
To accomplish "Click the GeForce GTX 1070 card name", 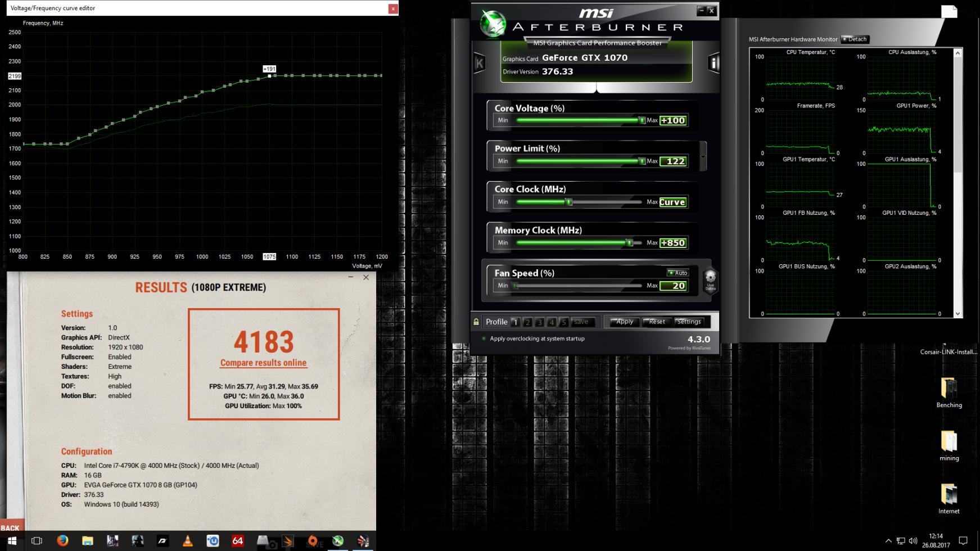I will tap(585, 58).
